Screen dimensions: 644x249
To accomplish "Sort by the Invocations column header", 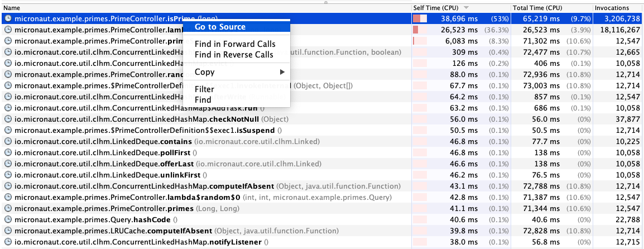I will (x=612, y=8).
